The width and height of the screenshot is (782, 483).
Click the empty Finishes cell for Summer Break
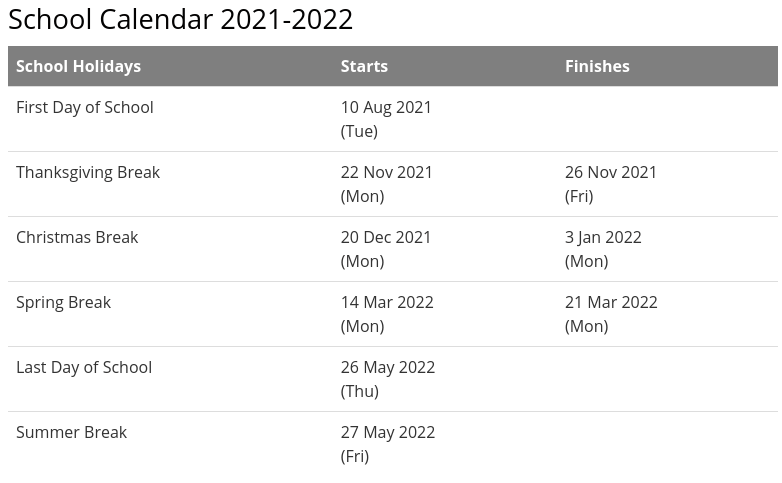(666, 444)
